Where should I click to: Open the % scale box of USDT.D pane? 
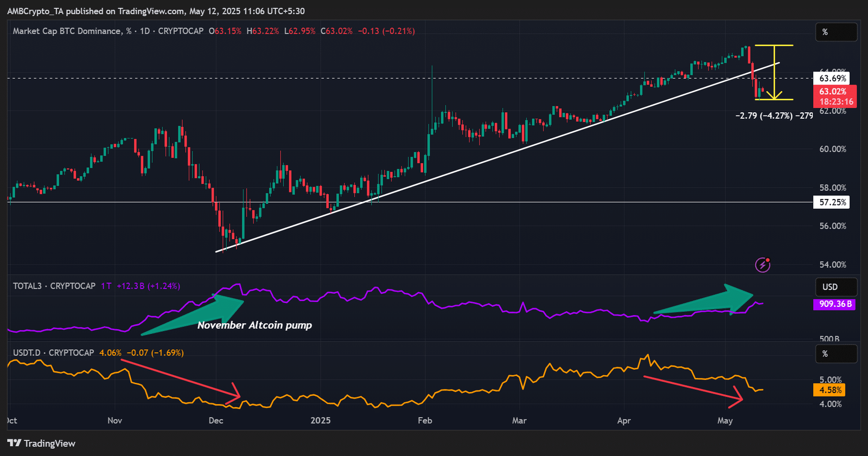click(836, 354)
